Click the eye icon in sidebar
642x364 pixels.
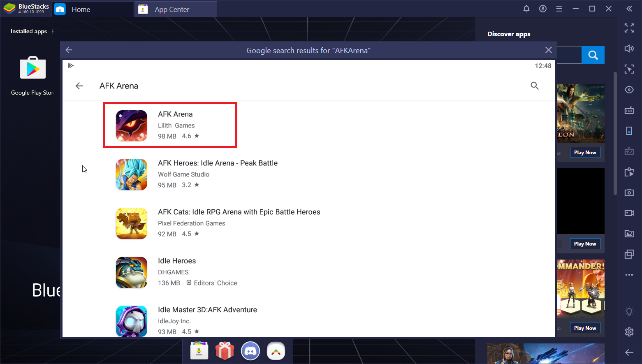tap(629, 90)
